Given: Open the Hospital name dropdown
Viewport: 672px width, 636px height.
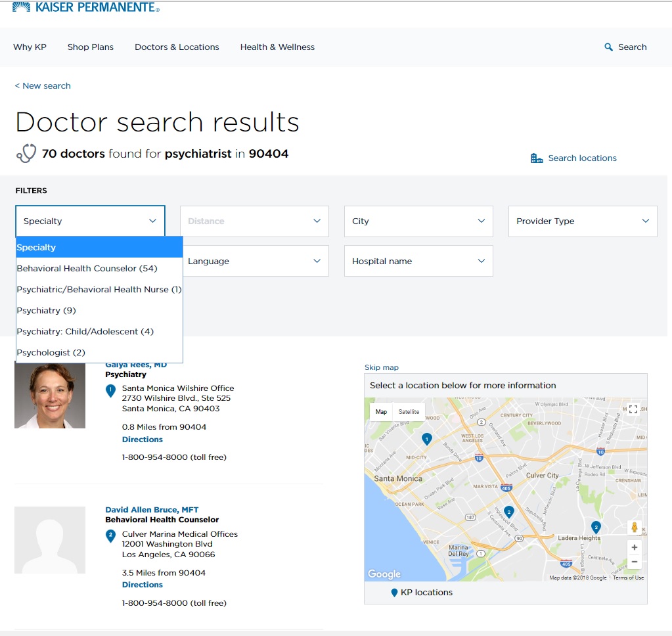Looking at the screenshot, I should (418, 261).
